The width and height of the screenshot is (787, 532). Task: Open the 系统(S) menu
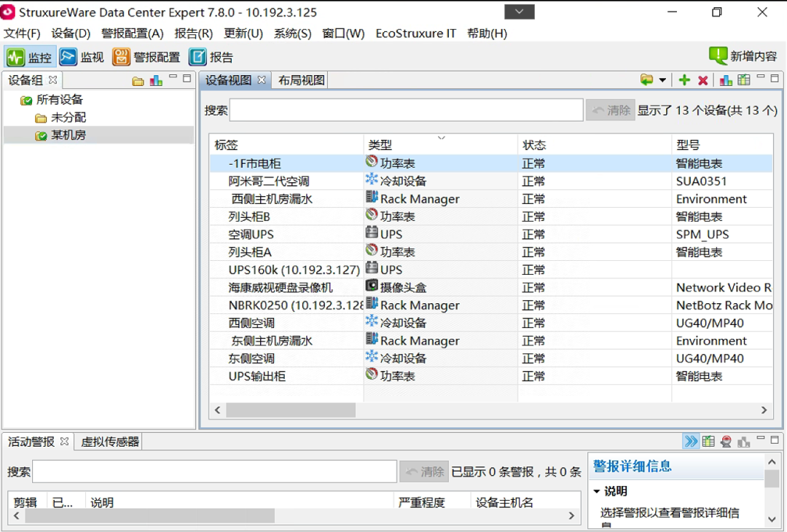click(293, 34)
